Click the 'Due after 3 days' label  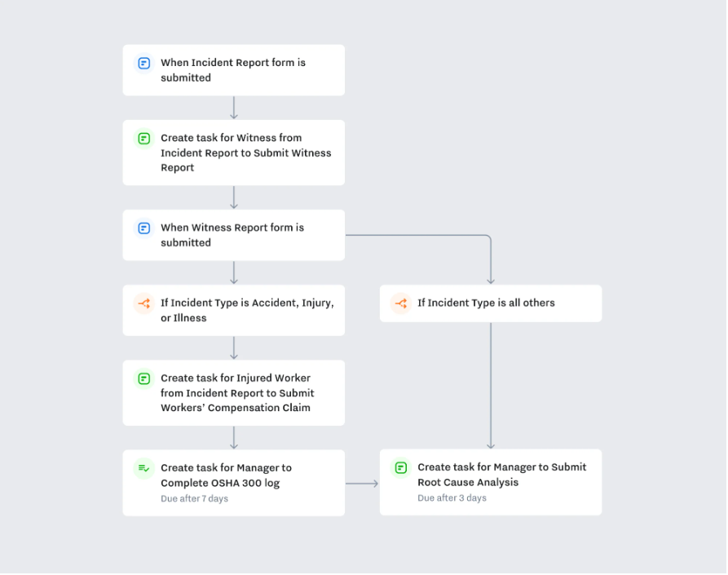coord(452,498)
